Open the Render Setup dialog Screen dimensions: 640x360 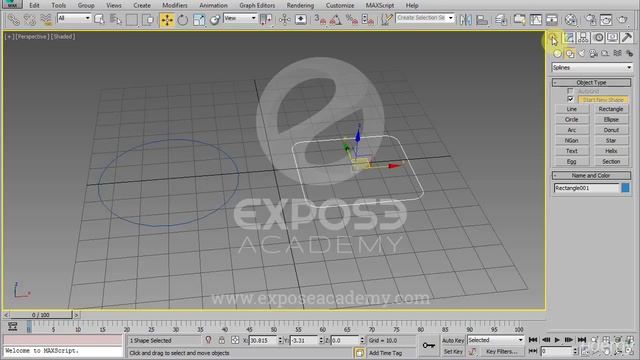590,20
